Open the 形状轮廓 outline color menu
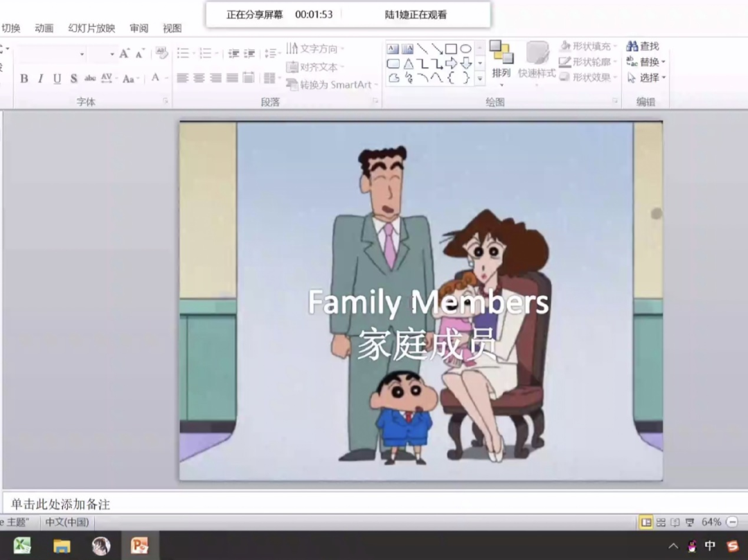The width and height of the screenshot is (748, 560). (x=589, y=62)
